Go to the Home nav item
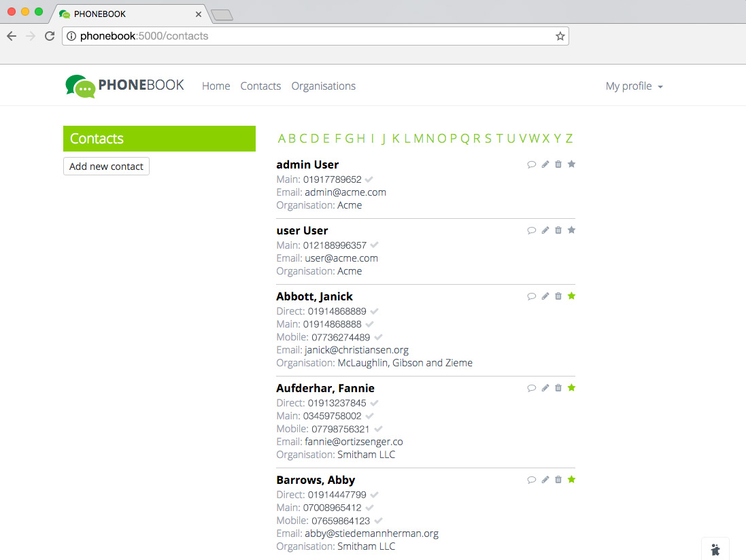The width and height of the screenshot is (746, 560). [x=216, y=86]
